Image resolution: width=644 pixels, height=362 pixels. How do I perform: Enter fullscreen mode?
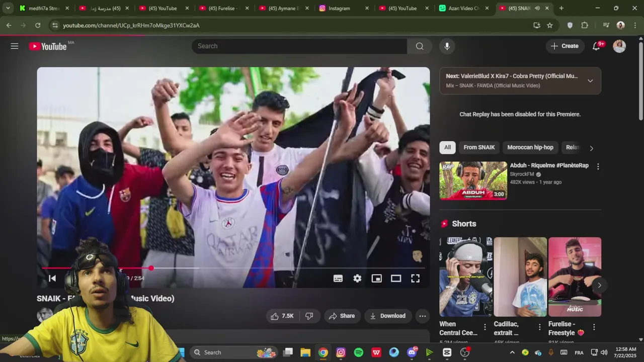pos(415,279)
